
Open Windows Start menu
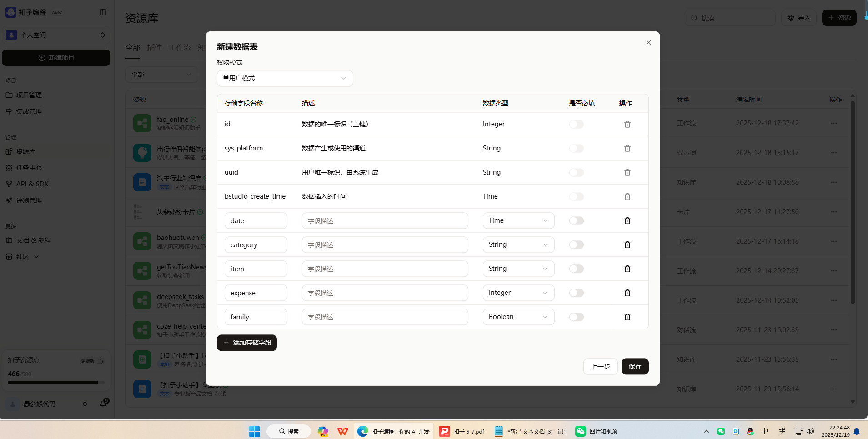254,431
